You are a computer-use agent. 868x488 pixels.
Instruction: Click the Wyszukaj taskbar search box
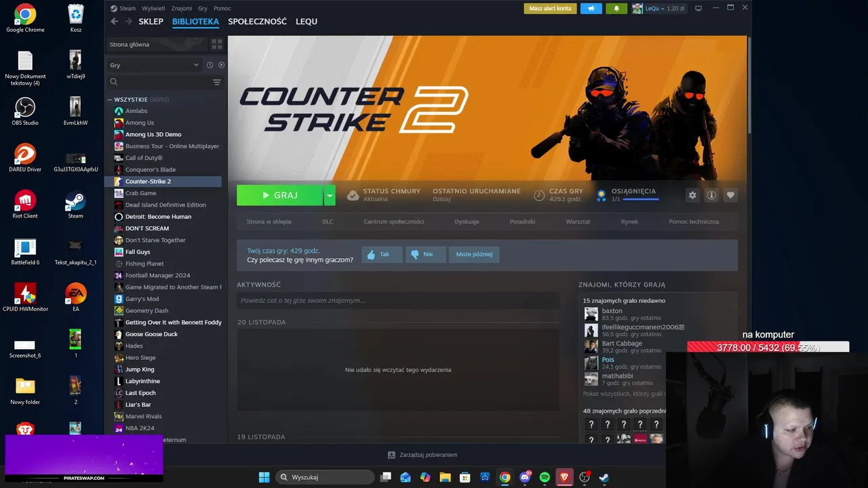tap(325, 477)
